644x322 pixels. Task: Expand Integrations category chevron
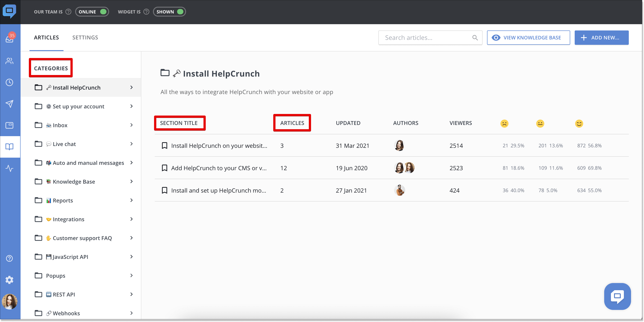click(131, 219)
